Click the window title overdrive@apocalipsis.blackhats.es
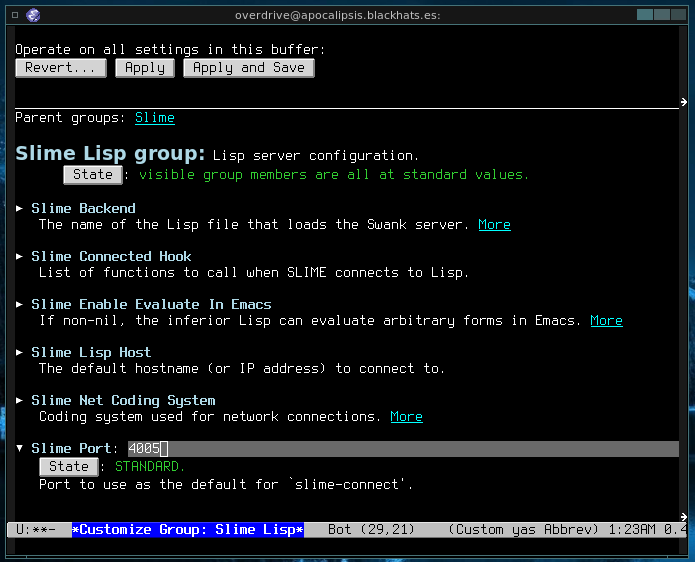 pyautogui.click(x=337, y=15)
